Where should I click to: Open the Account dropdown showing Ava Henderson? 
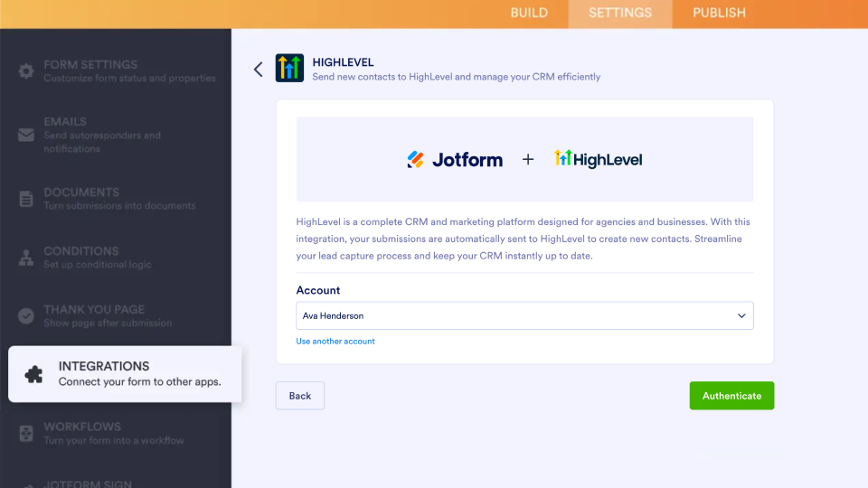524,316
